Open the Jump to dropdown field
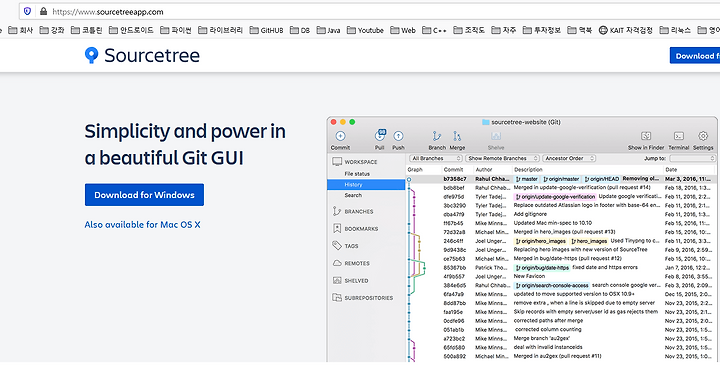720x366 pixels. click(x=692, y=158)
